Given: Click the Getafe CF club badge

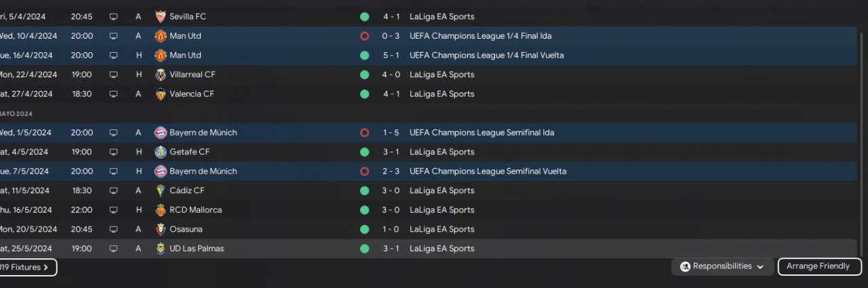Looking at the screenshot, I should [x=161, y=152].
